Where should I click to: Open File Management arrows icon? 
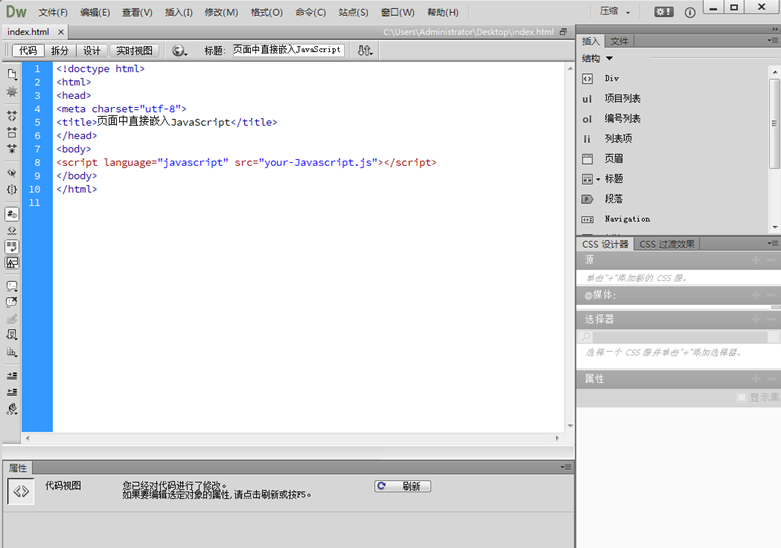coord(365,50)
